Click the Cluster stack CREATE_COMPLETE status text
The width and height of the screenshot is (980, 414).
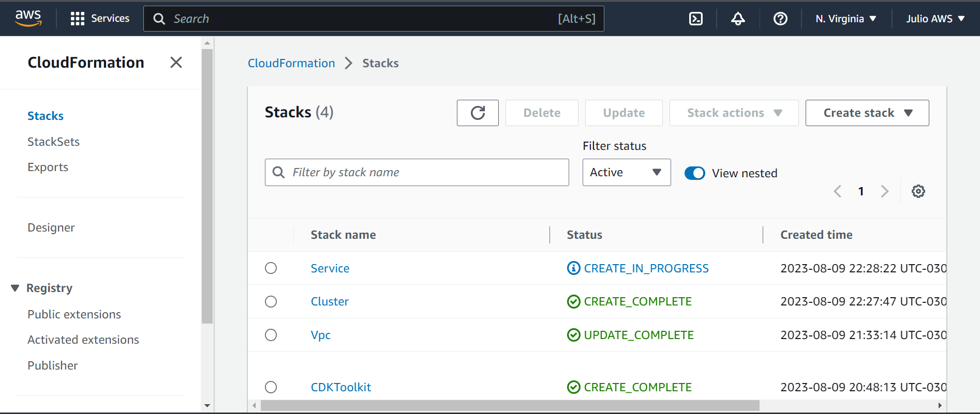pos(637,301)
